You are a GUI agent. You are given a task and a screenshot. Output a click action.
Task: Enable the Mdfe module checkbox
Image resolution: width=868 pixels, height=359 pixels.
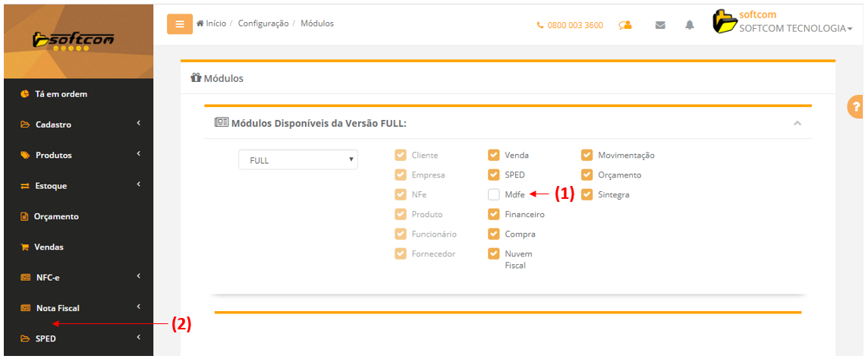494,194
